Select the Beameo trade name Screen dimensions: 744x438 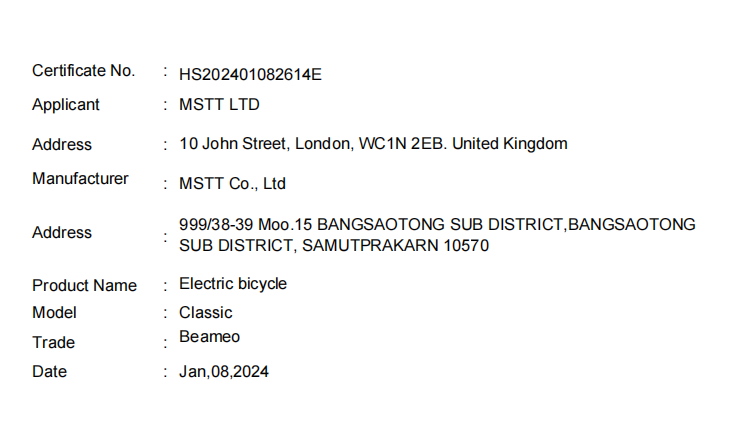click(x=209, y=337)
